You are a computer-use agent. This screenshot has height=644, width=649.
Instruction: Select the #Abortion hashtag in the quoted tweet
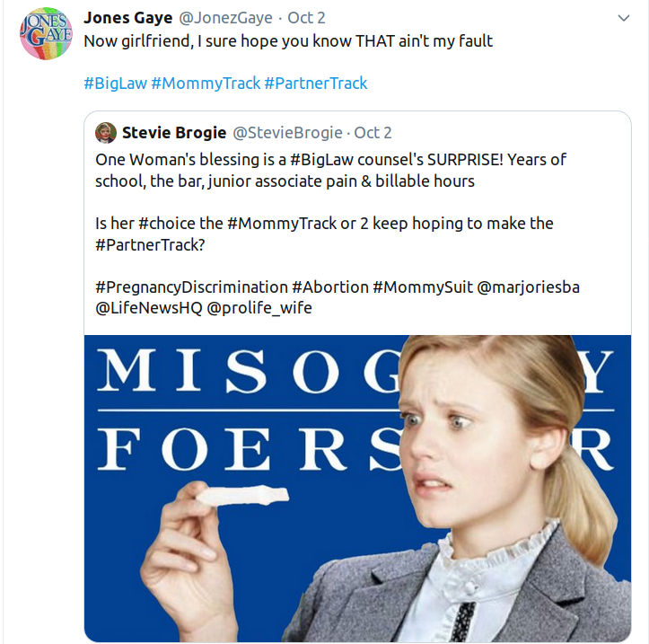point(330,287)
